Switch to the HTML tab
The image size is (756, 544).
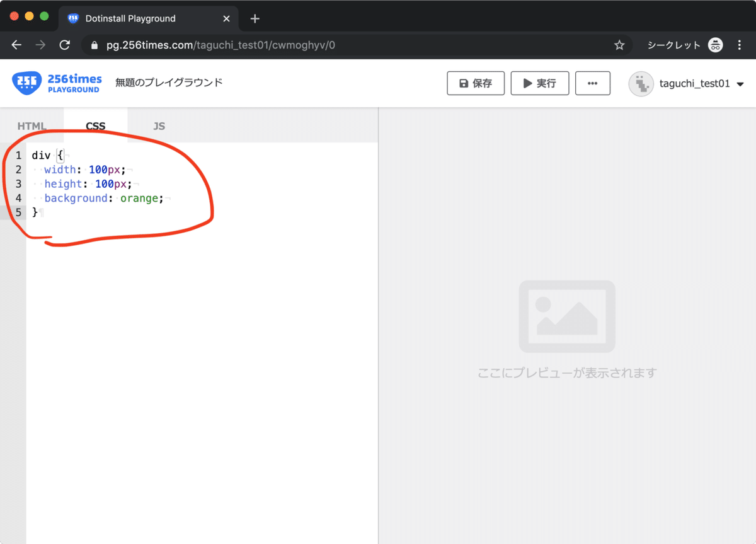click(x=32, y=126)
